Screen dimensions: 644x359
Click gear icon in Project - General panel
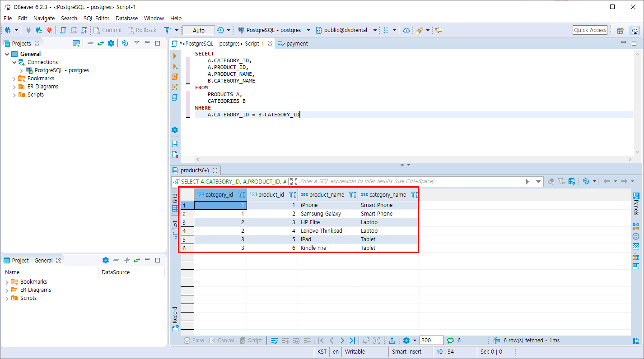pyautogui.click(x=105, y=260)
